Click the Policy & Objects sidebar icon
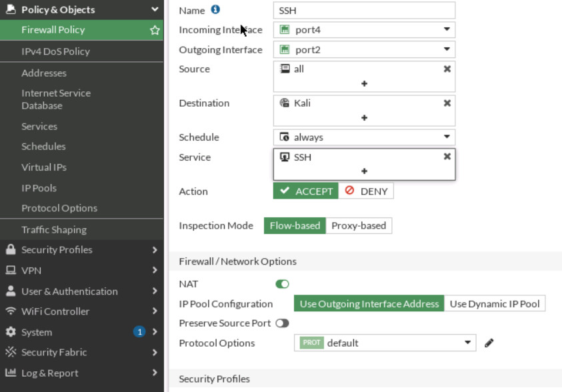 click(9, 9)
